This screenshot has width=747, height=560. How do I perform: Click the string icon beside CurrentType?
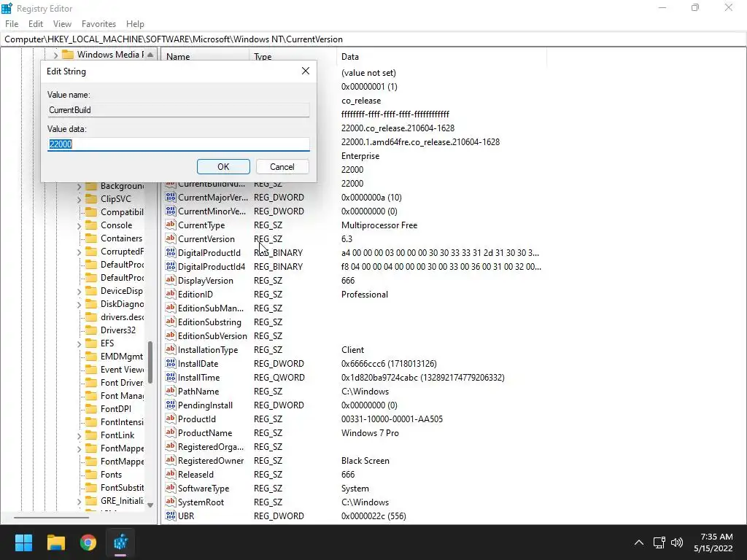(x=170, y=225)
